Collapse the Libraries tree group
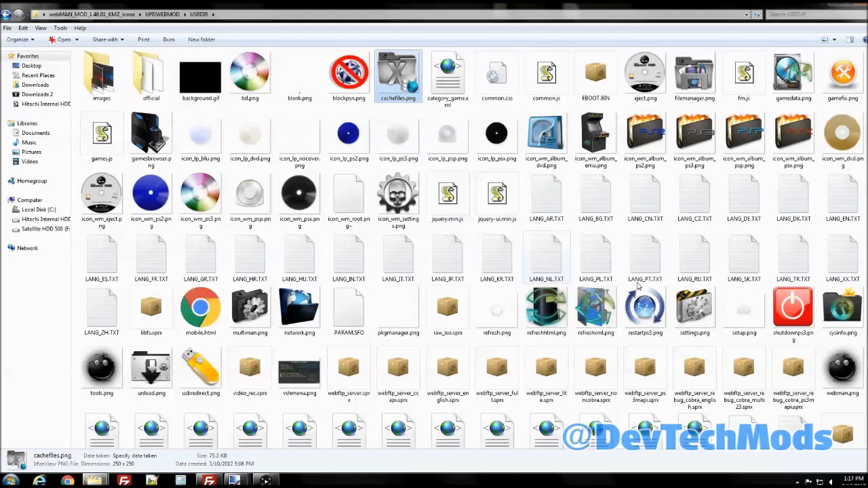Image resolution: width=868 pixels, height=488 pixels. coord(4,123)
